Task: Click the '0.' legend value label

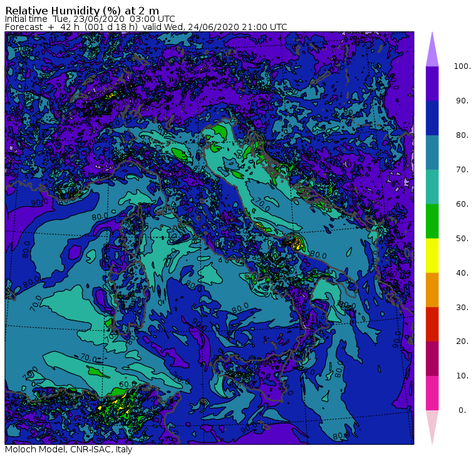Action: 462,410
